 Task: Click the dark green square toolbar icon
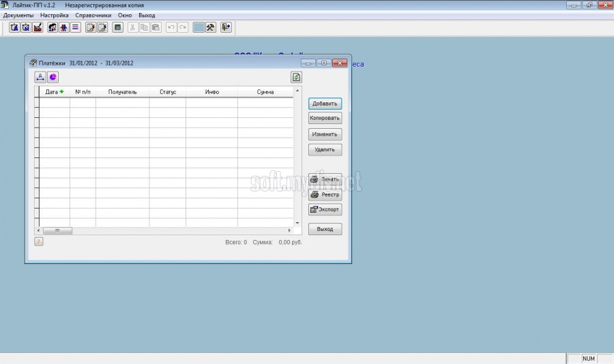117,27
